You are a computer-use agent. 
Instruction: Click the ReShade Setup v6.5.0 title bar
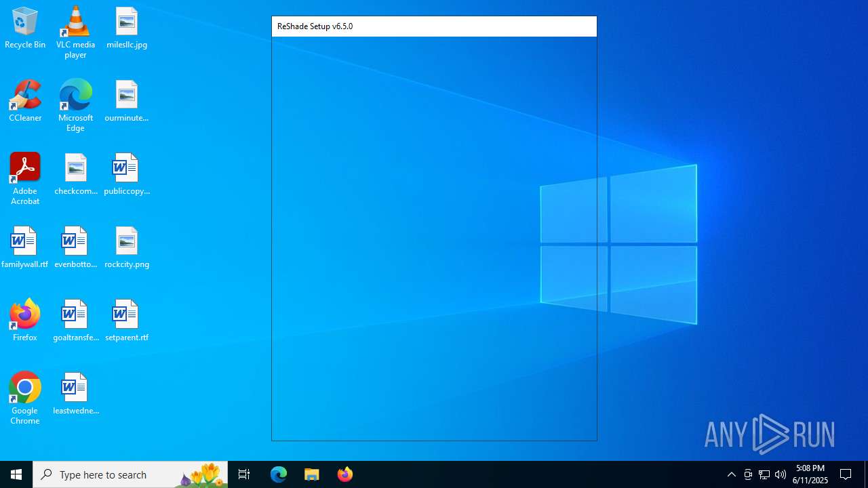434,26
